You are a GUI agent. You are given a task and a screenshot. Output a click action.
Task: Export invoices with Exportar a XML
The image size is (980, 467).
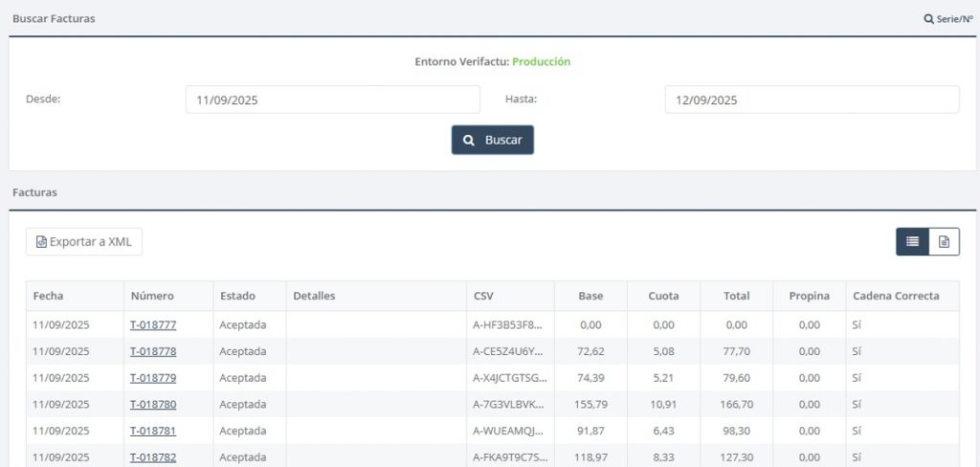coord(84,242)
